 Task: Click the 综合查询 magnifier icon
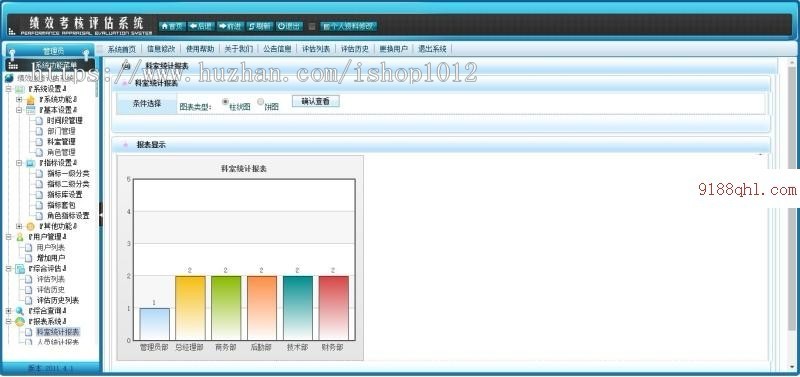20,311
